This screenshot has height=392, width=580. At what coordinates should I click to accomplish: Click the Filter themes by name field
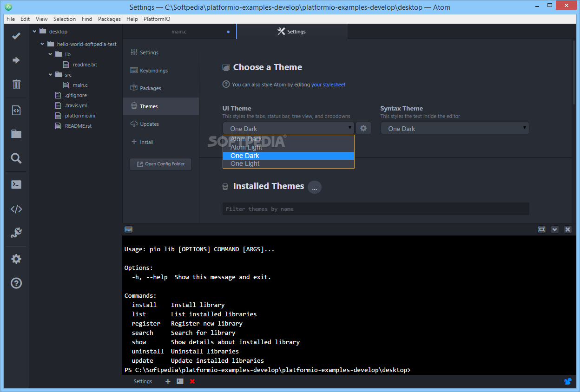376,209
